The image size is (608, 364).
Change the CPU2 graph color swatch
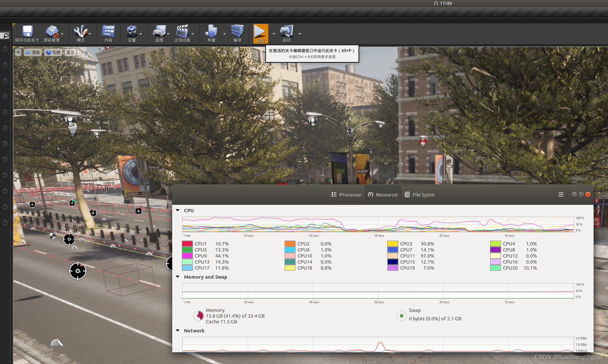[x=290, y=244]
